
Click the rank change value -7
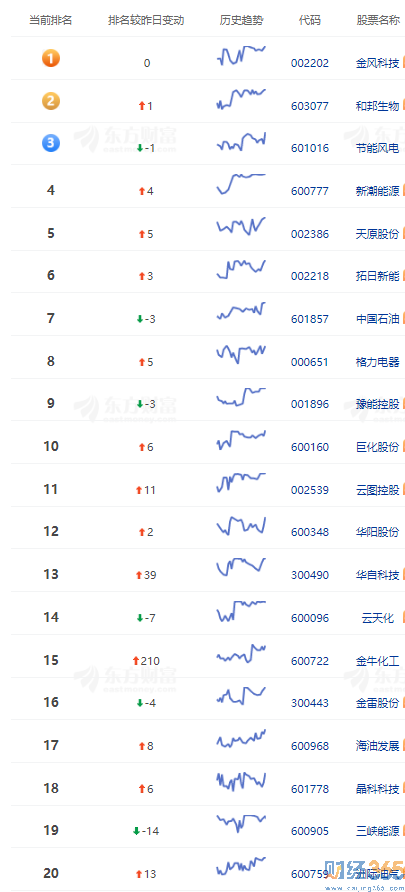150,618
